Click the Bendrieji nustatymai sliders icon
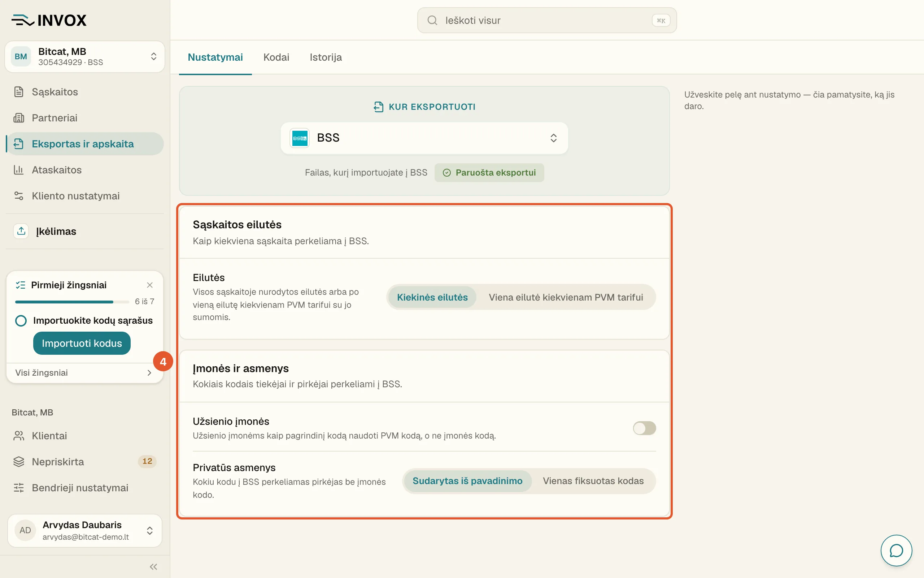Image resolution: width=924 pixels, height=578 pixels. click(x=19, y=488)
